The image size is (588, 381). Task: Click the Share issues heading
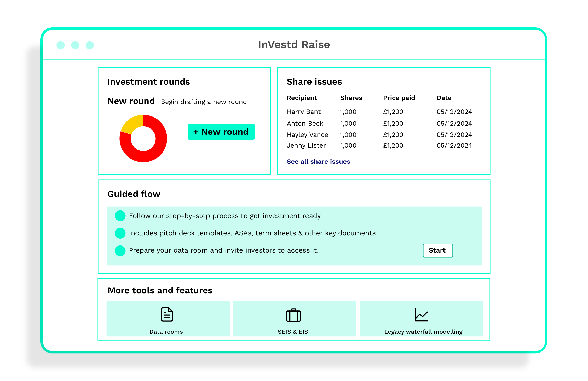coord(314,82)
